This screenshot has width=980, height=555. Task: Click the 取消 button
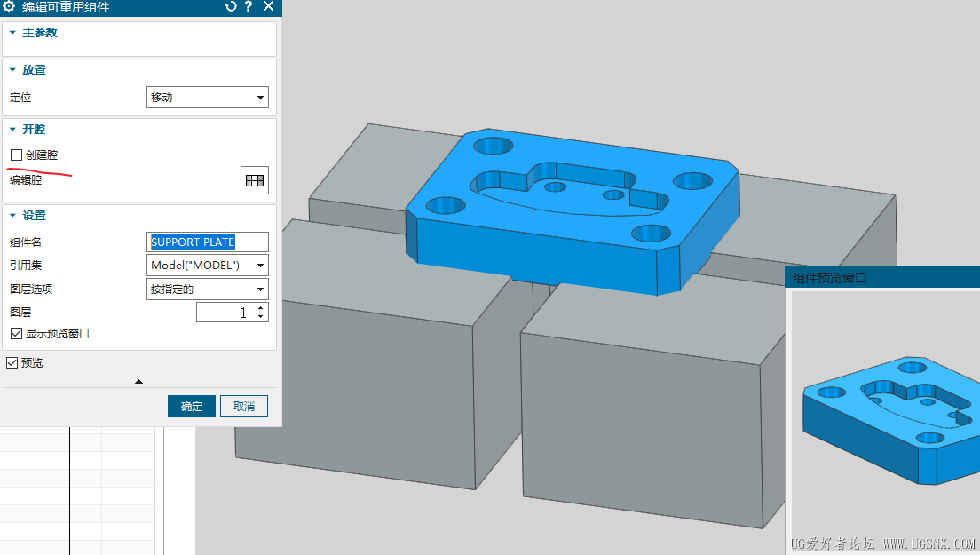pos(244,406)
